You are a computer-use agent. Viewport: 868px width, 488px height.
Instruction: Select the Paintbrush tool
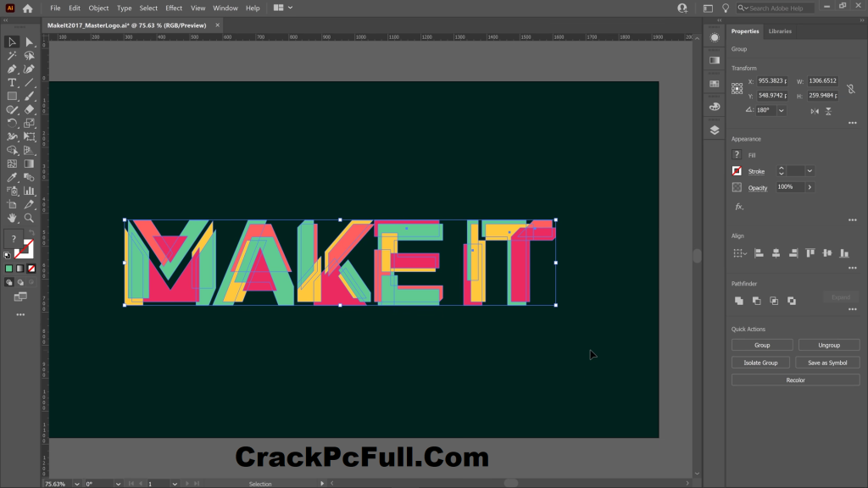pyautogui.click(x=30, y=97)
